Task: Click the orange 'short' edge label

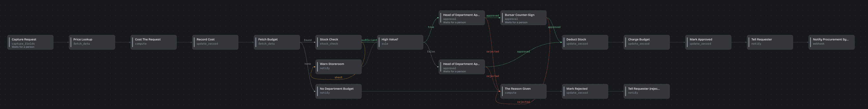Action: [x=339, y=78]
